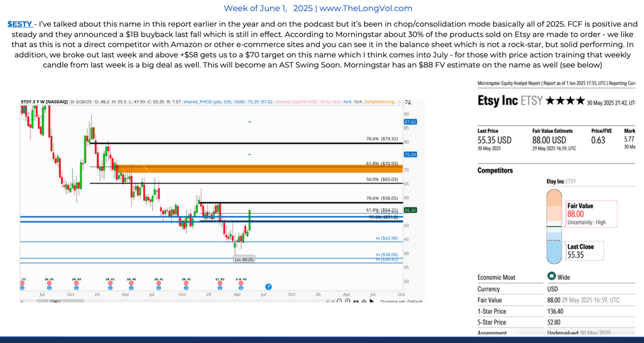This screenshot has width=644, height=343.
Task: Select the pointer arrow tool
Action: click(x=372, y=301)
